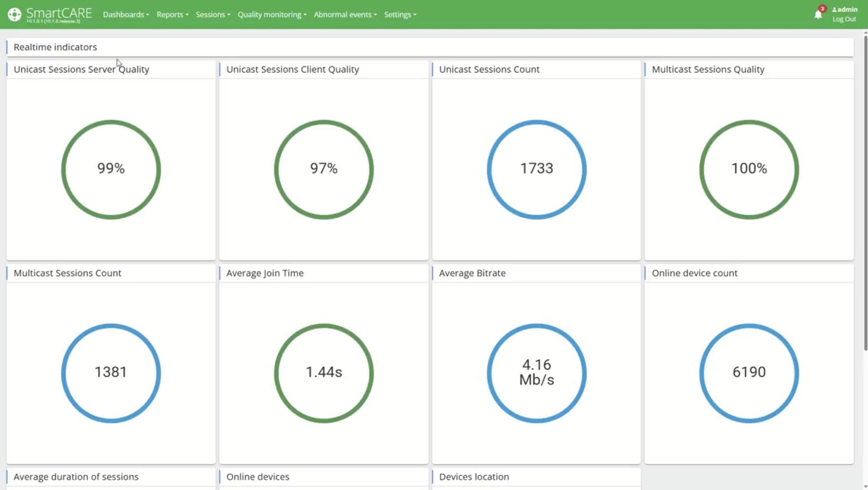Click the page vertical scrollbar thumb
The height and width of the screenshot is (490, 868).
coord(865,193)
